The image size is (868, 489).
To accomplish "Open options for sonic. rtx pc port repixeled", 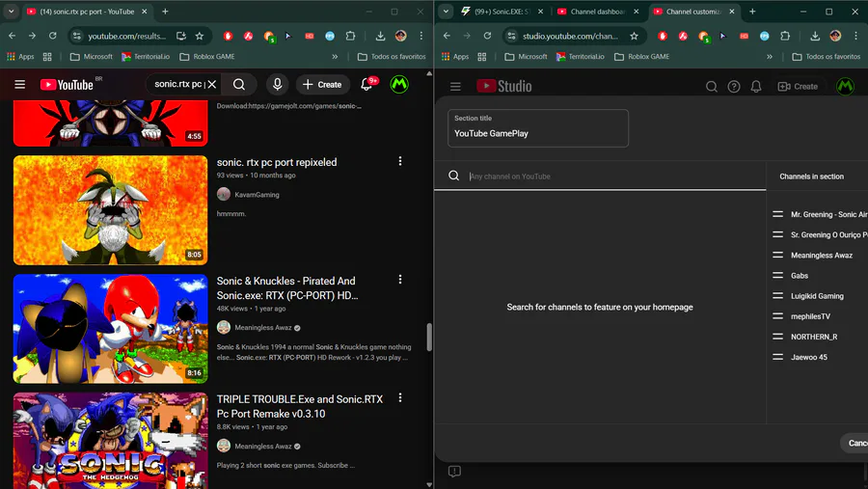I will 400,161.
